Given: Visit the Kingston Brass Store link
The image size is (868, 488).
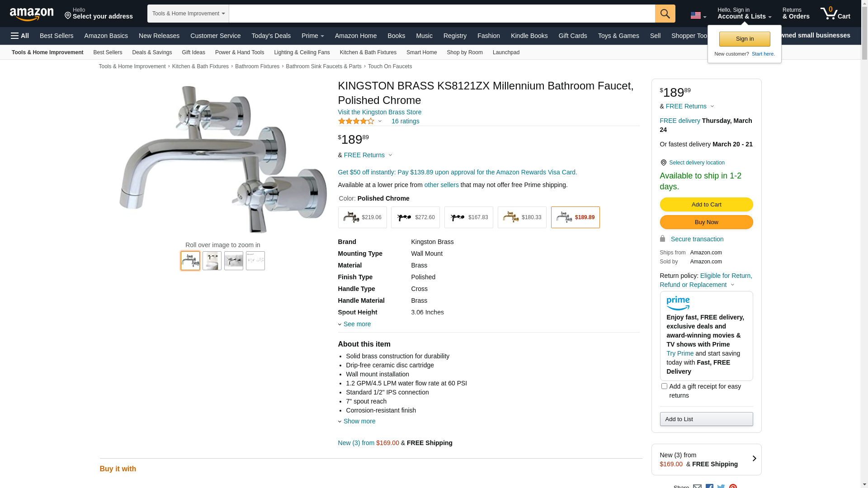Looking at the screenshot, I should (x=380, y=112).
